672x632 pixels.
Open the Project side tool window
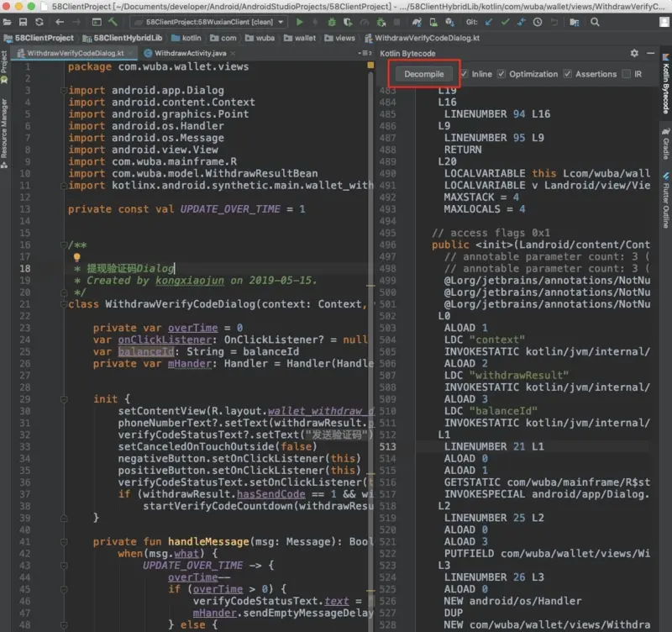(x=4, y=67)
